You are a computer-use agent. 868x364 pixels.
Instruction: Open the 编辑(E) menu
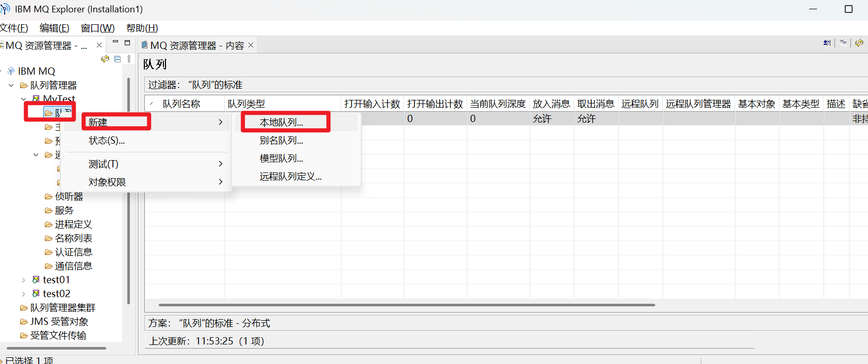coord(54,28)
